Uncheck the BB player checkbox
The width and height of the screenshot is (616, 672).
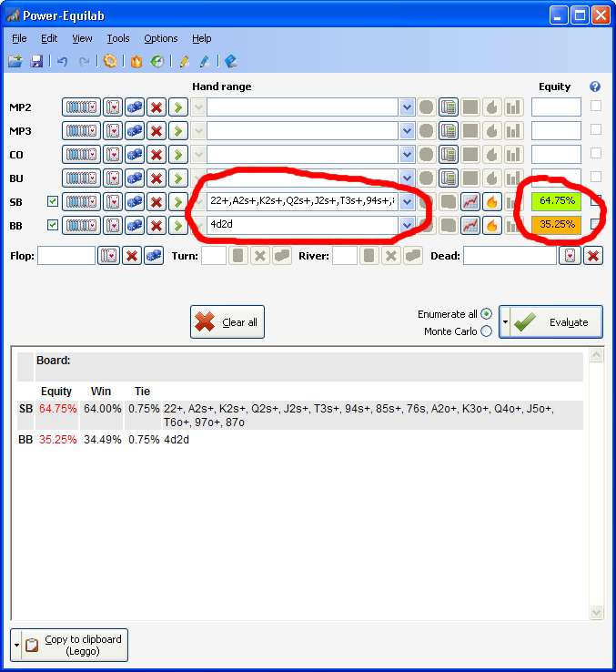tap(52, 225)
